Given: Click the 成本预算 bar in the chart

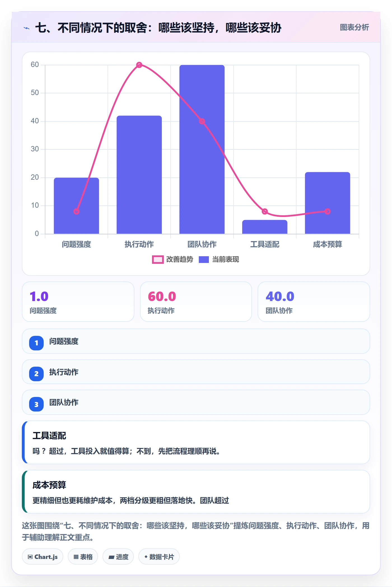Looking at the screenshot, I should pyautogui.click(x=328, y=203).
